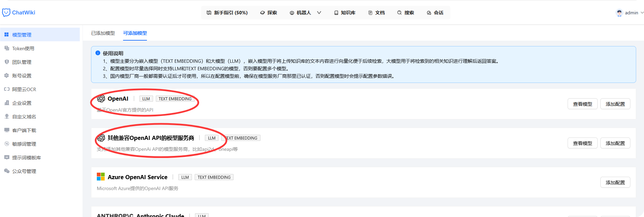Click the 机器人 robot icon

click(292, 13)
